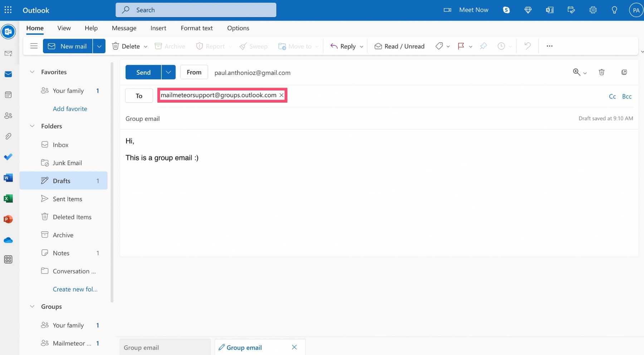Image resolution: width=644 pixels, height=355 pixels.
Task: Open Skype from the top bar
Action: click(x=506, y=10)
